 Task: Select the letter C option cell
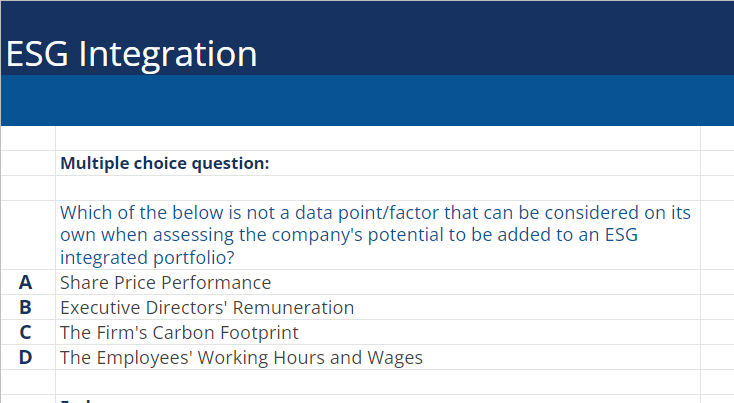(x=27, y=332)
